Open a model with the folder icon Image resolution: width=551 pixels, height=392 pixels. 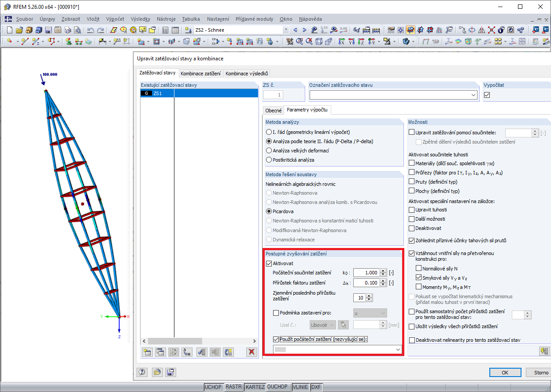point(19,30)
